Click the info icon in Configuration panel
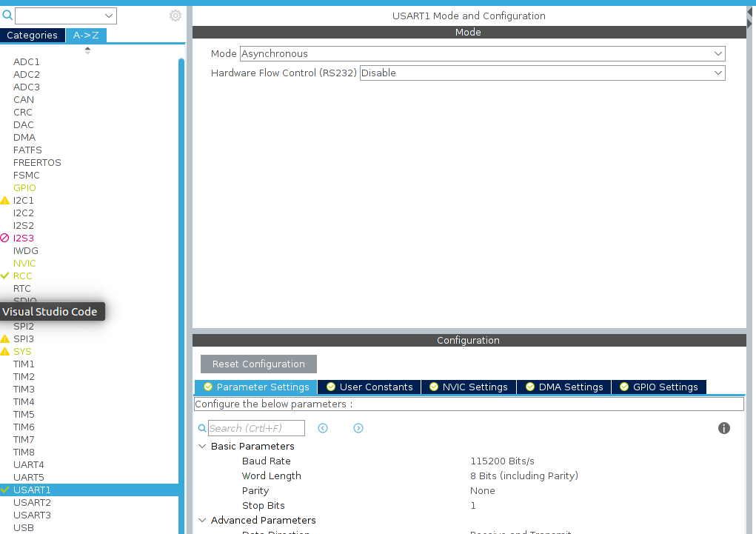The width and height of the screenshot is (756, 534). click(x=723, y=428)
